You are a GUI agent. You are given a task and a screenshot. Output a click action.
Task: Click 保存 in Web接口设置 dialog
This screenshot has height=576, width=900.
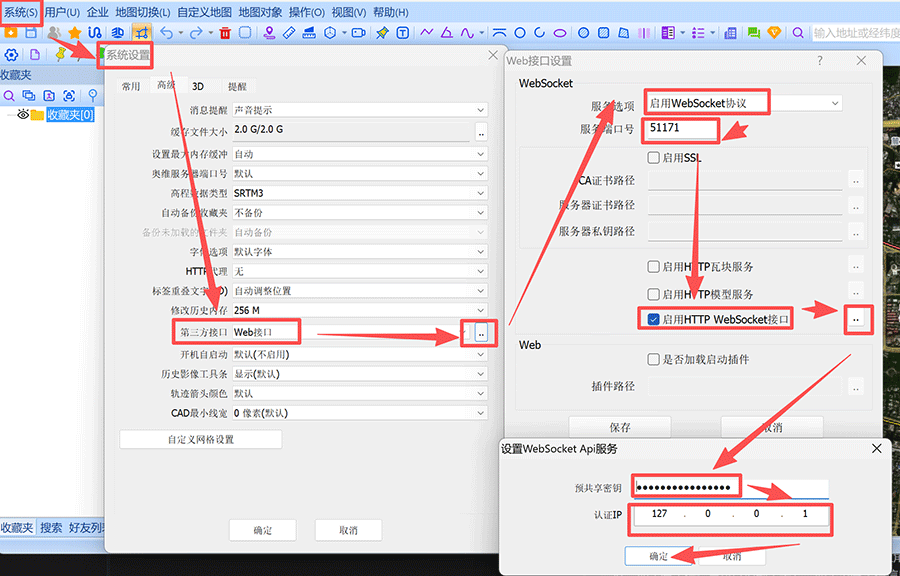point(620,427)
